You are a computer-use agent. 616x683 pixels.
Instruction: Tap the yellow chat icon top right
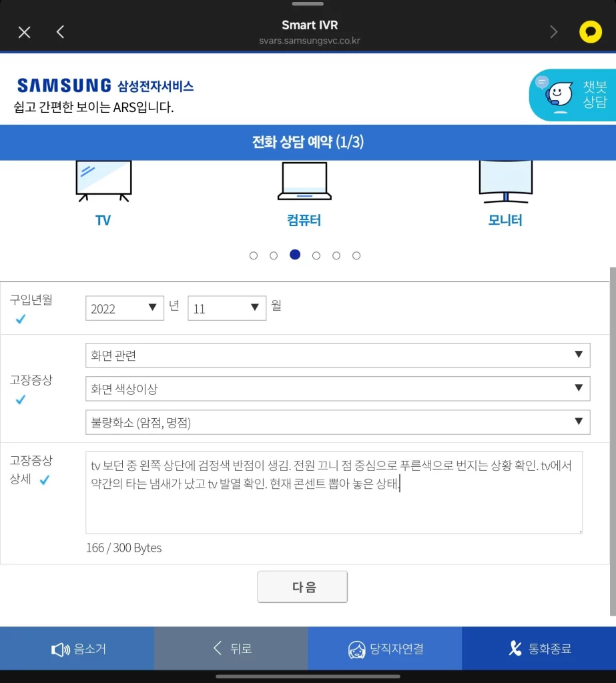tap(590, 31)
